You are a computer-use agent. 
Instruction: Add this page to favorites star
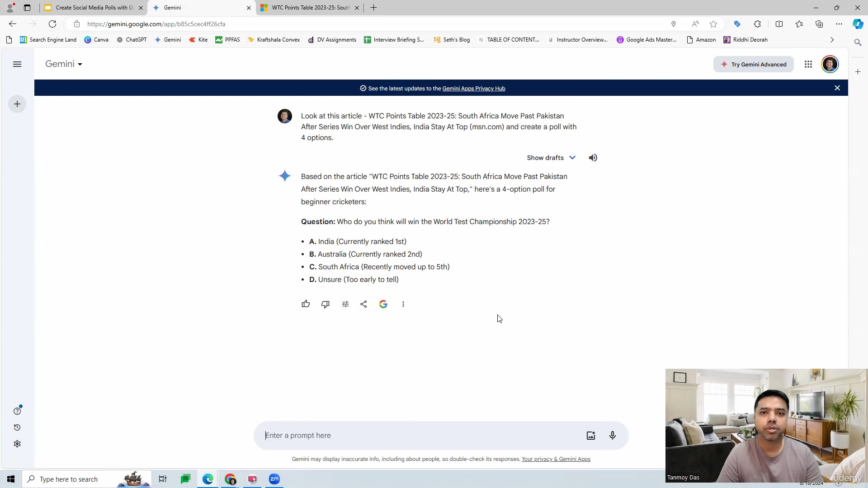click(713, 24)
